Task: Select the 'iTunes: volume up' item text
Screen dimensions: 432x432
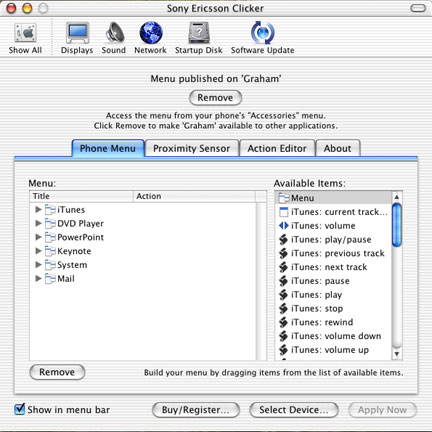Action: (330, 350)
